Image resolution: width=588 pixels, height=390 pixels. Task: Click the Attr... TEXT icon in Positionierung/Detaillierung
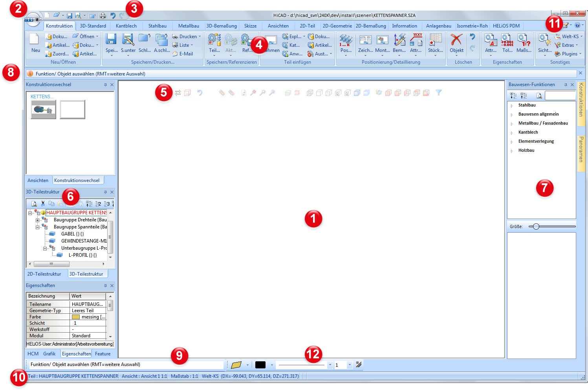pos(416,39)
